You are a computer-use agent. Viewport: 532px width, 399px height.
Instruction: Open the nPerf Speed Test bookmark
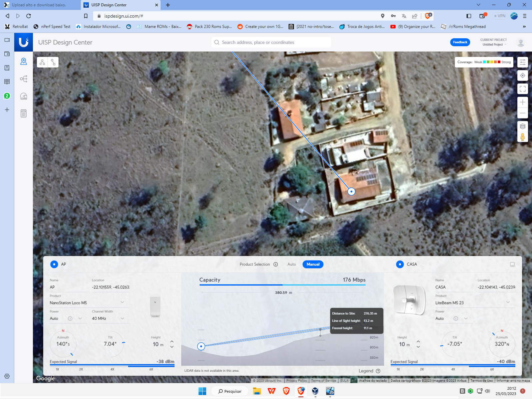52,27
